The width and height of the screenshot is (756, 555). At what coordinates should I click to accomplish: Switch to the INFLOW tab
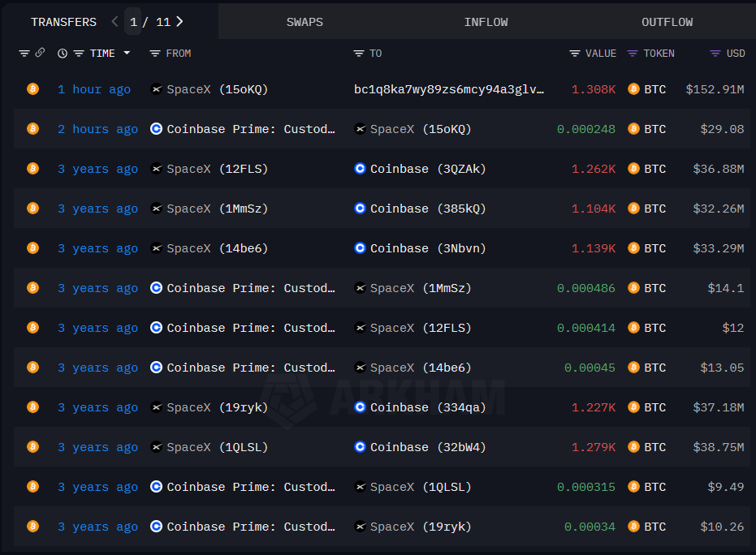coord(486,22)
